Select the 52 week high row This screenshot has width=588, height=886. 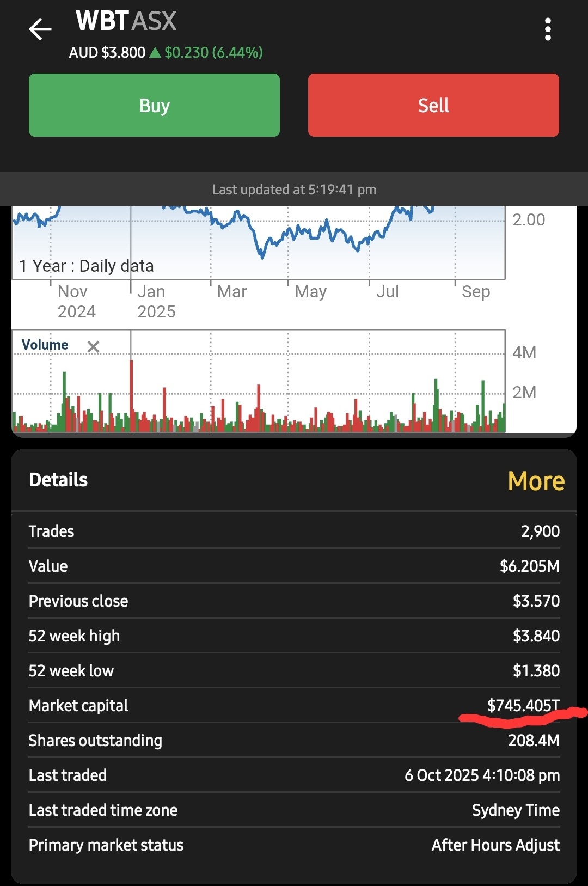(294, 636)
